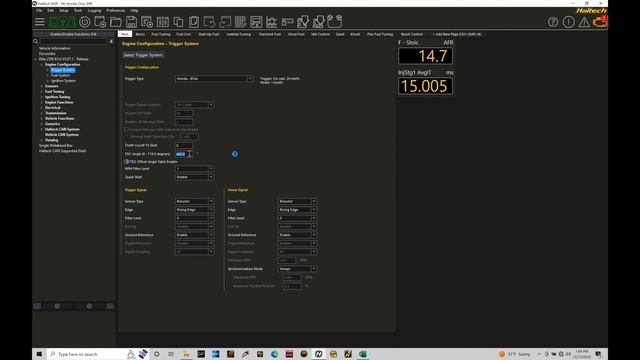
Task: Click blue info icon beside TDC Angle
Action: (x=235, y=154)
